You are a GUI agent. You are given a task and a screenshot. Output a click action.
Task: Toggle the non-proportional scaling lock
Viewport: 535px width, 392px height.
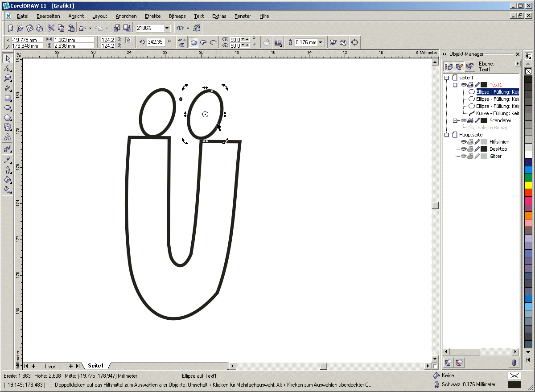tap(128, 41)
